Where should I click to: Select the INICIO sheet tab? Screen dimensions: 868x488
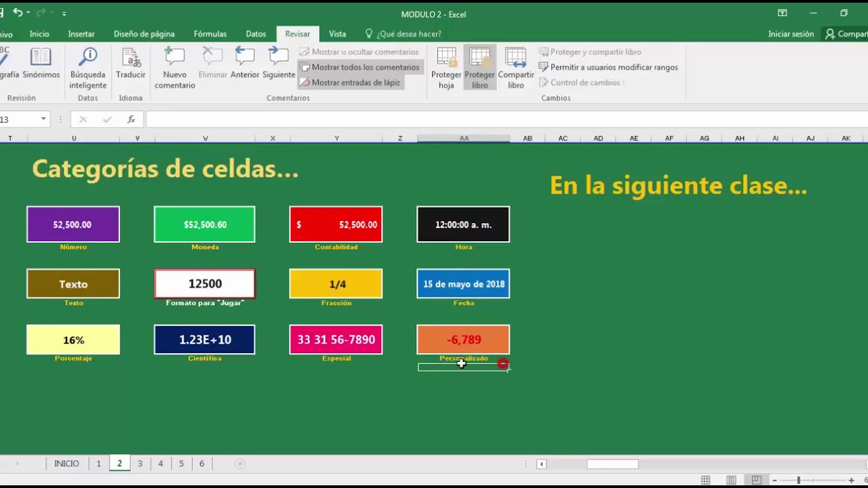(x=66, y=464)
